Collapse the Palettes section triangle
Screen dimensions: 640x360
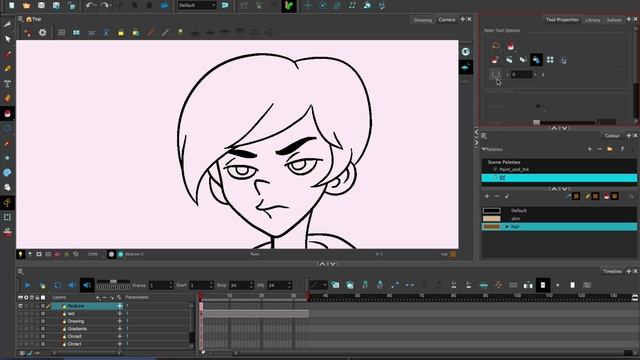(x=484, y=149)
